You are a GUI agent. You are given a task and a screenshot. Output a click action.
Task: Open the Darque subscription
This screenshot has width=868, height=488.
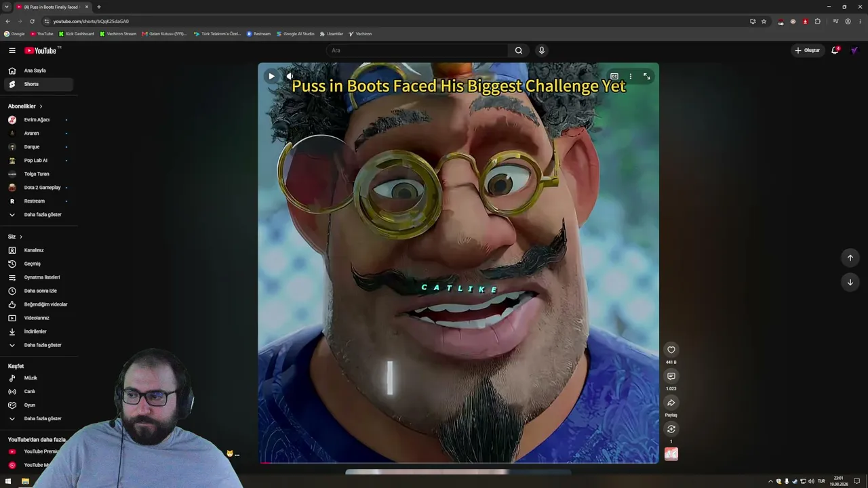coord(39,147)
